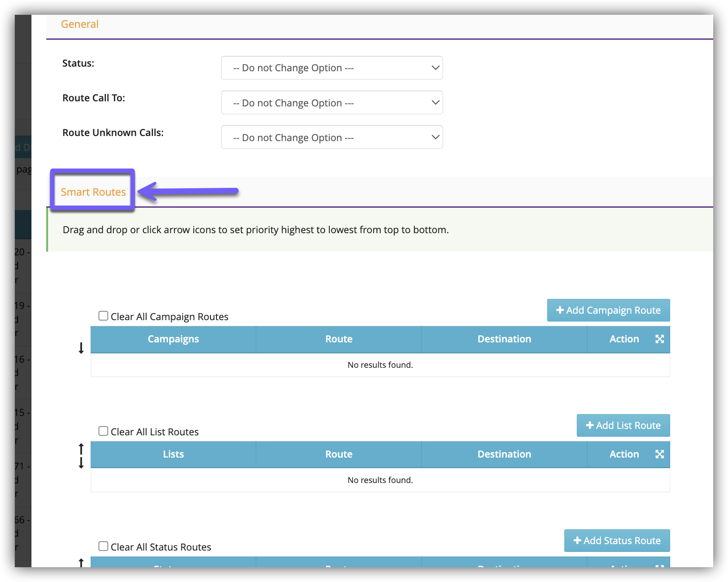Screen dimensions: 728x582
Task: Check the Clear All Status Routes box
Action: pos(104,546)
